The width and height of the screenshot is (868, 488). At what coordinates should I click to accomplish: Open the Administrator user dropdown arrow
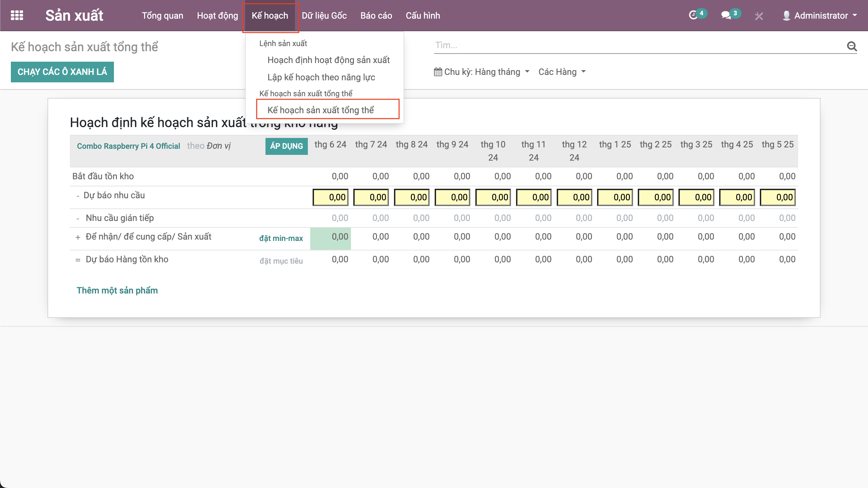click(x=855, y=16)
